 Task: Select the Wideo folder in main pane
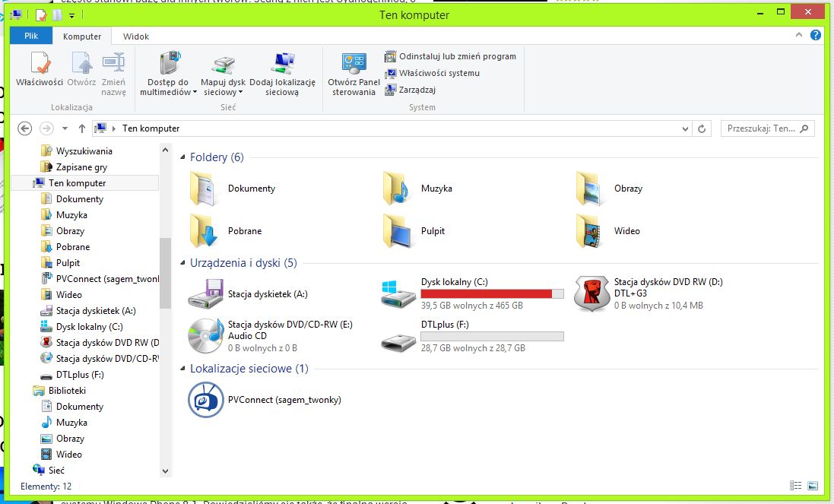[x=589, y=231]
